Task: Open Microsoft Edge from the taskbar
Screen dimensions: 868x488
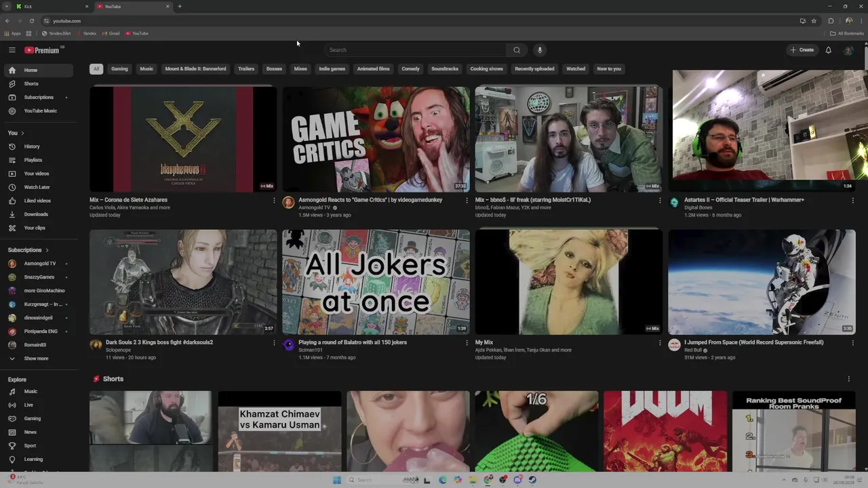Action: click(x=443, y=480)
